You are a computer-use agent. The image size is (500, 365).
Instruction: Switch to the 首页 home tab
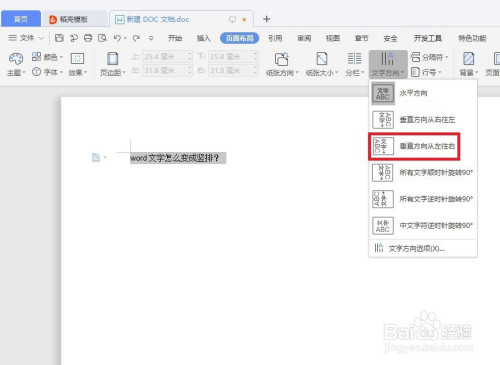coord(21,19)
